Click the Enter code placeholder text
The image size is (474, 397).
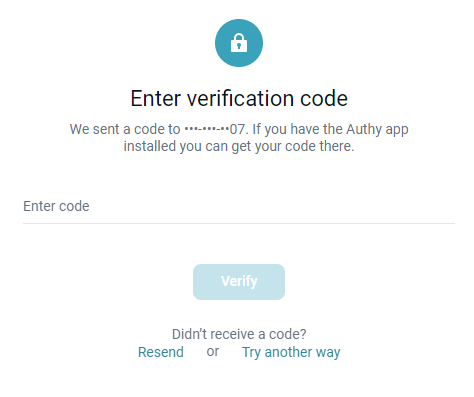[x=56, y=206]
